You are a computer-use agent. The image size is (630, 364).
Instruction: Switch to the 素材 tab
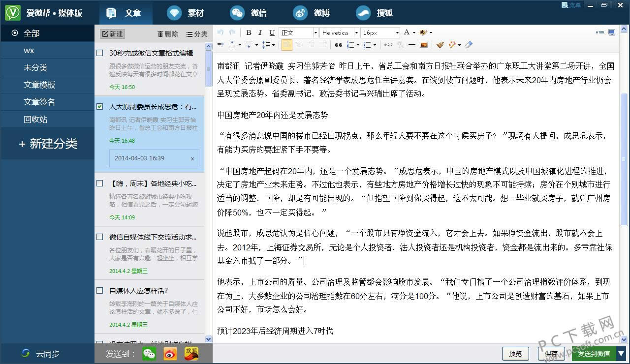[x=186, y=13]
